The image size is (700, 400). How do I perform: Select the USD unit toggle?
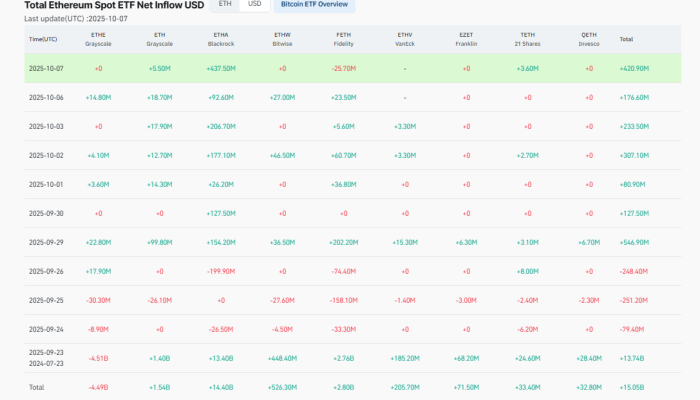tap(255, 5)
